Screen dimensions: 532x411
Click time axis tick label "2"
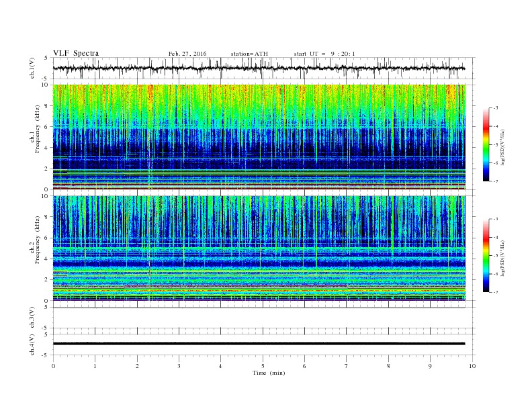(x=137, y=366)
